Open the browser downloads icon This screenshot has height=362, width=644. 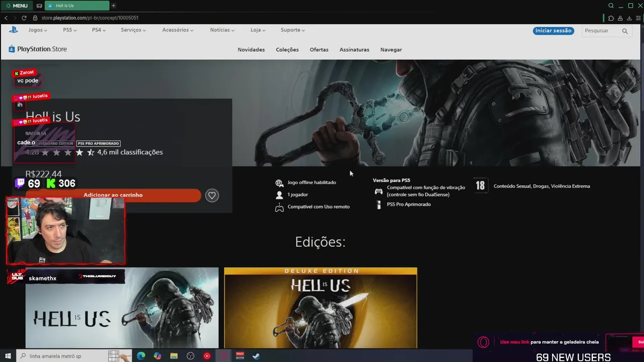(629, 18)
